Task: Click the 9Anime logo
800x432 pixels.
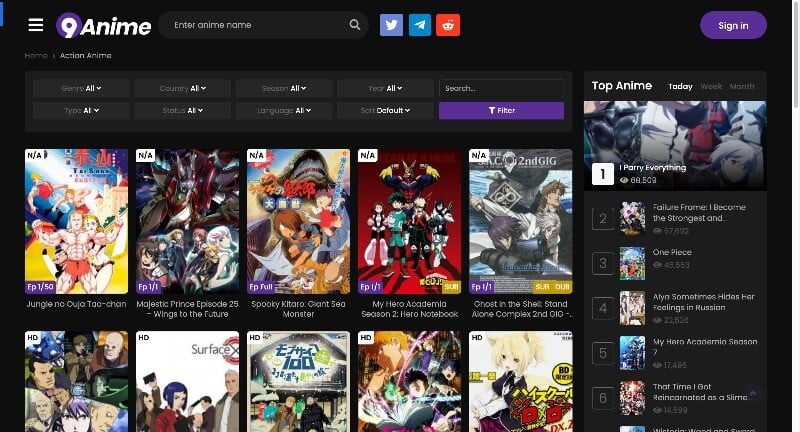Action: 104,26
